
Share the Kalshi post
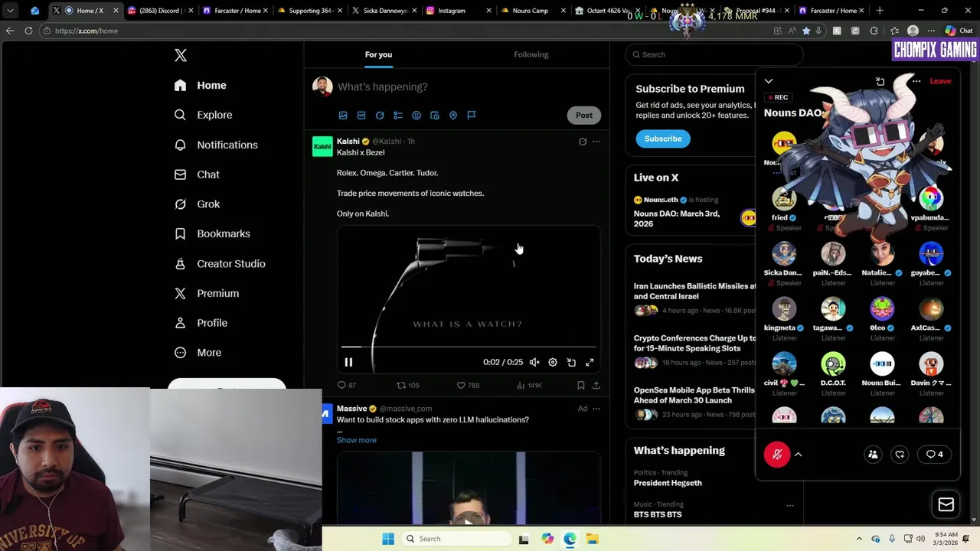tap(596, 386)
